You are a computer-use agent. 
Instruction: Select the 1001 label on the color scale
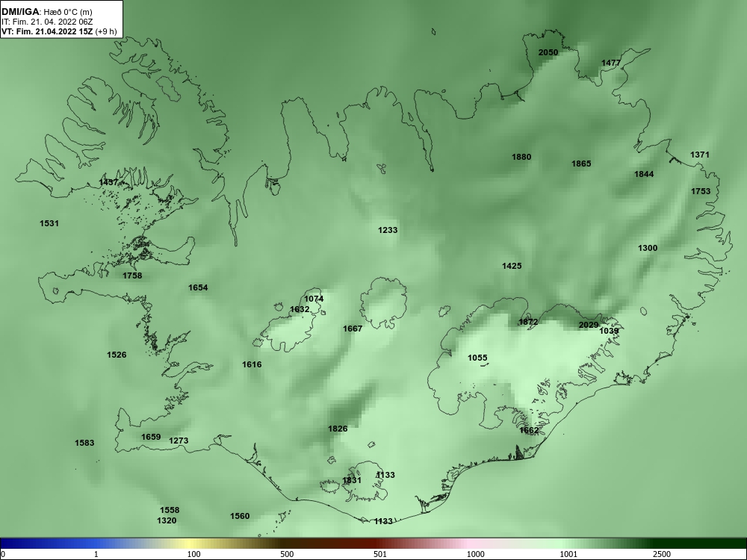point(568,554)
